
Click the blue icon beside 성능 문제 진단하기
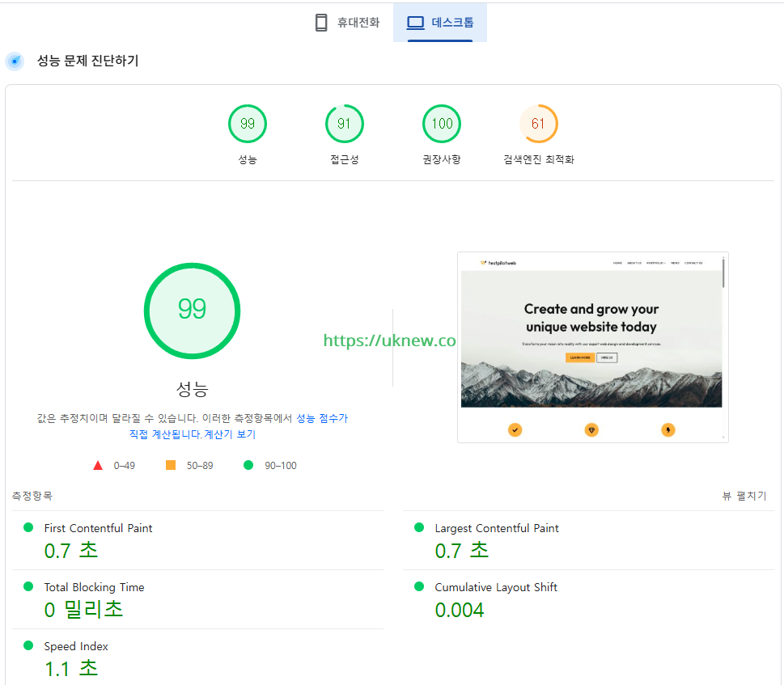(15, 61)
